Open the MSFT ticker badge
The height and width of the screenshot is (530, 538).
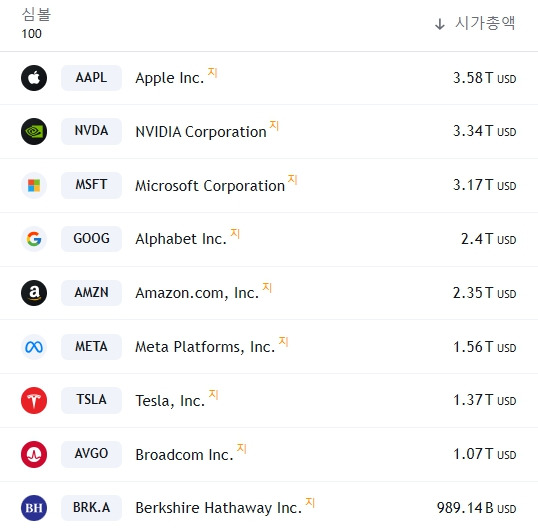pyautogui.click(x=91, y=185)
